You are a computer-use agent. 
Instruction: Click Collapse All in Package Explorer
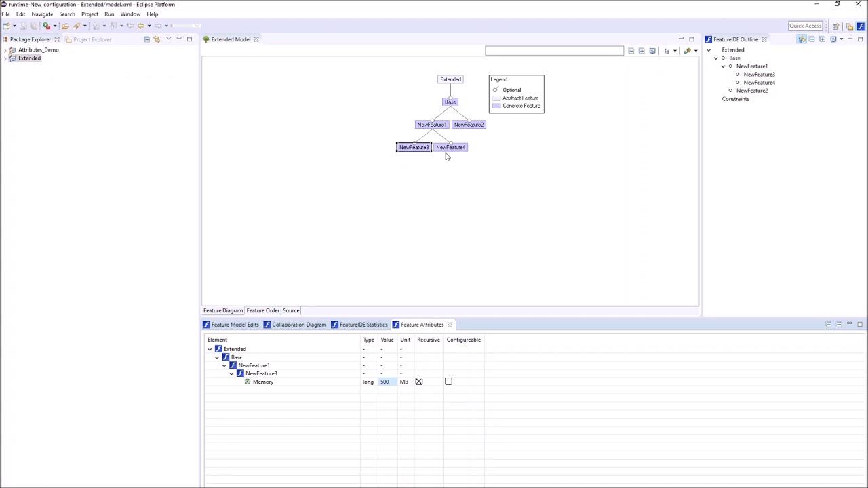point(146,39)
